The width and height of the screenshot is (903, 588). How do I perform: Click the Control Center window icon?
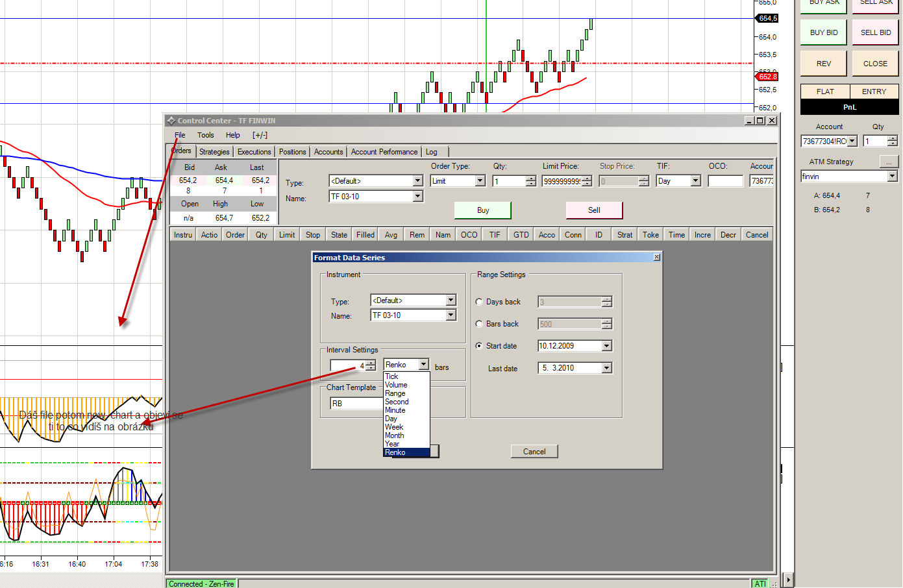(171, 121)
